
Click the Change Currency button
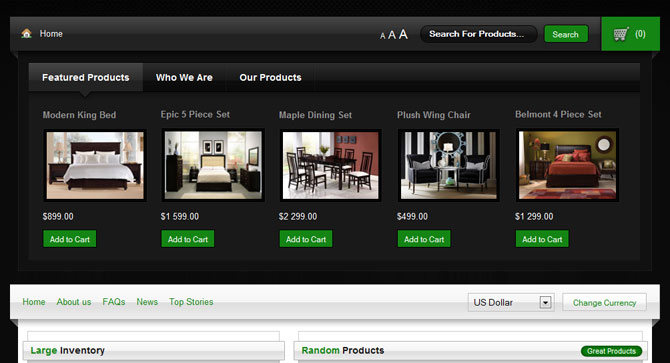pos(604,302)
